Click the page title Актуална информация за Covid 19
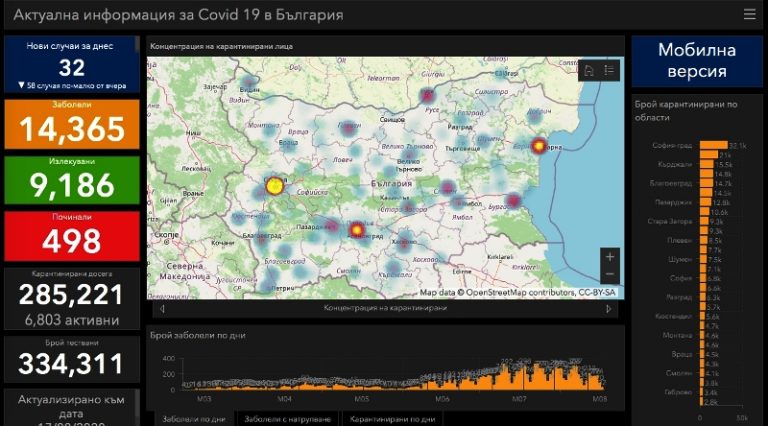The width and height of the screenshot is (768, 426). (179, 15)
